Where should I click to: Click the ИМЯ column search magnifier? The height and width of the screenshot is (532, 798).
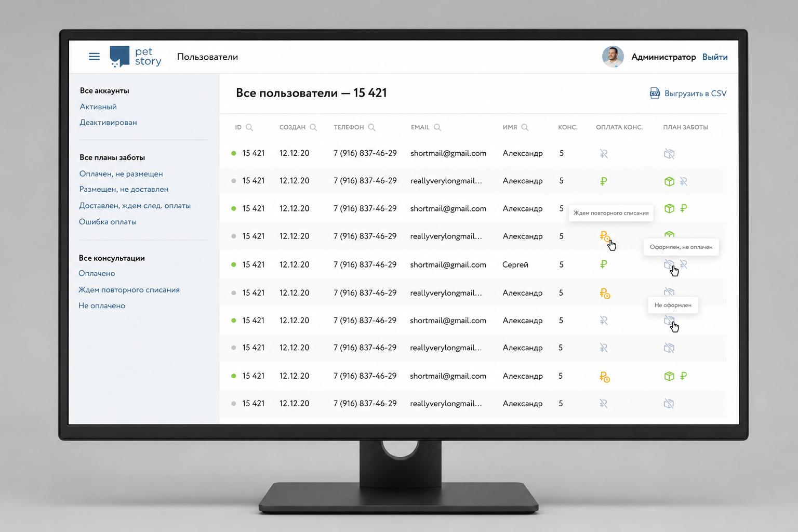525,127
